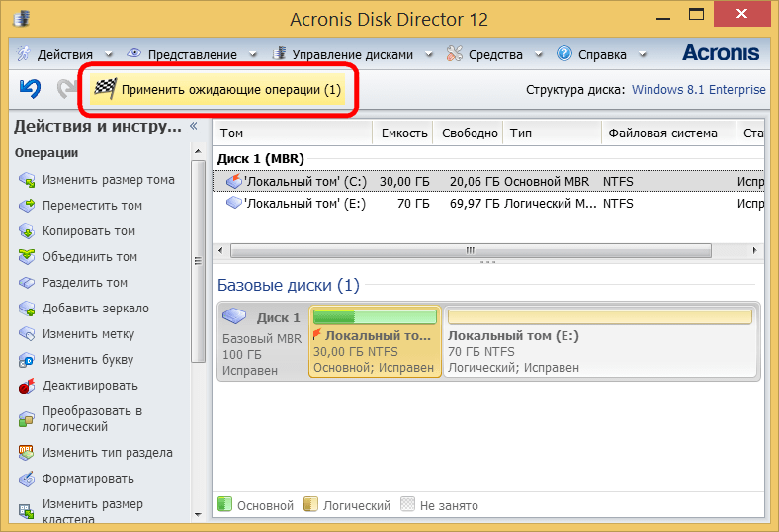Click the Merge volume icon in sidebar
Screen dimensions: 779x532
[x=27, y=257]
